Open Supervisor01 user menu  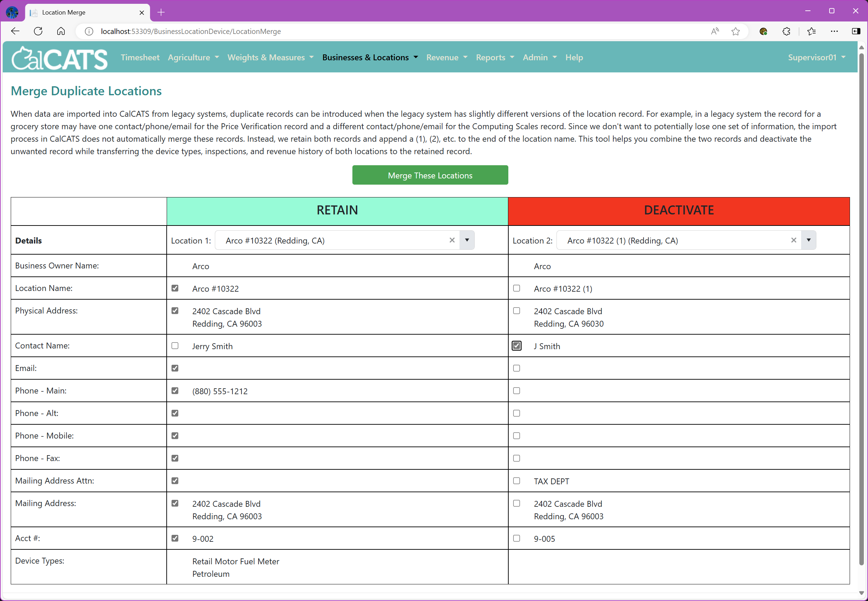[x=817, y=58]
